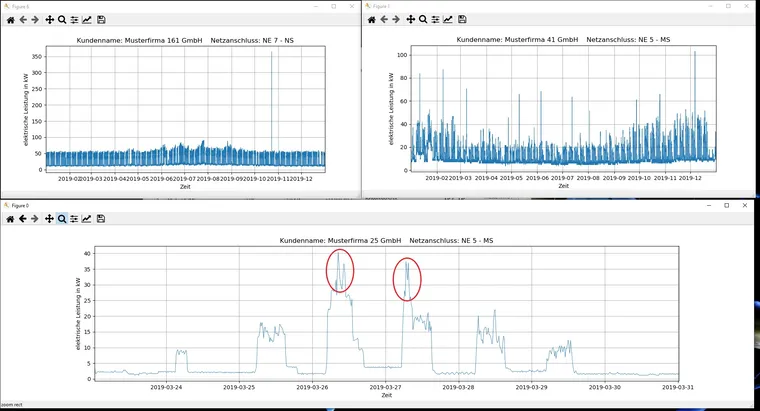
Task: Click Forward arrow in Musterfirma 41 figure toolbar
Action: tap(397, 19)
